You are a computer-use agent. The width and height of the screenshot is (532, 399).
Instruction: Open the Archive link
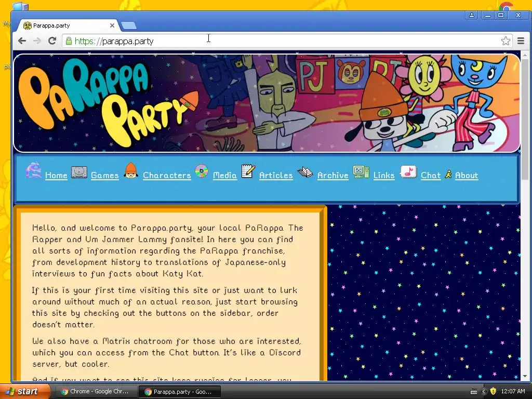(x=333, y=176)
